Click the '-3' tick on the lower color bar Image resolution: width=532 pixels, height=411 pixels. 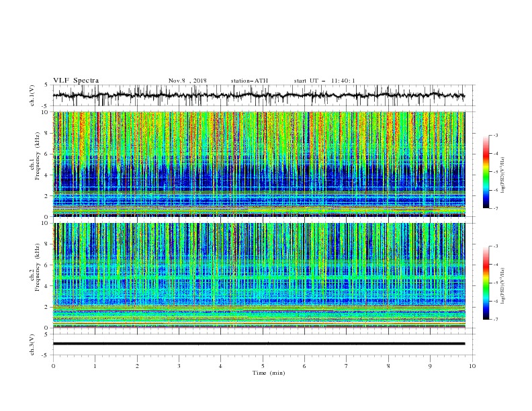496,246
